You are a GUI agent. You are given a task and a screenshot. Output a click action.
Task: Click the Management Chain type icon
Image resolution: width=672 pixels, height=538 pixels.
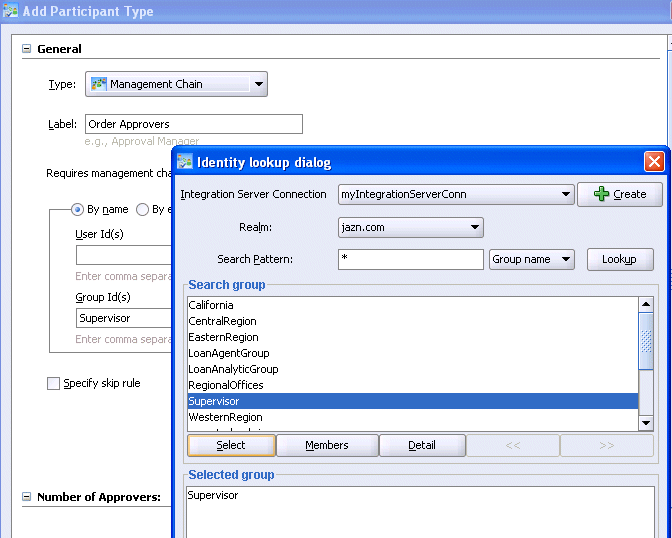point(99,84)
